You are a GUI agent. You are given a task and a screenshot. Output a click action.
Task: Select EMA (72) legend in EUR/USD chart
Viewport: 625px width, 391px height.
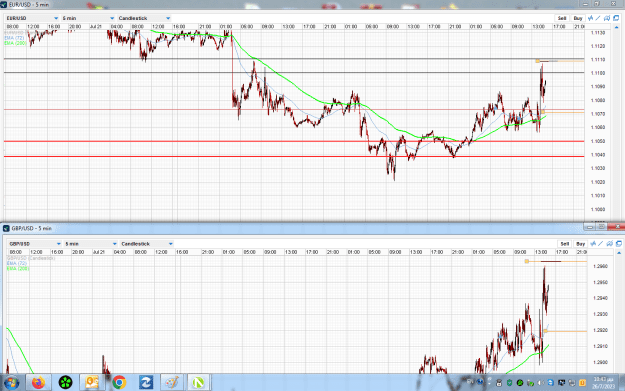point(14,38)
